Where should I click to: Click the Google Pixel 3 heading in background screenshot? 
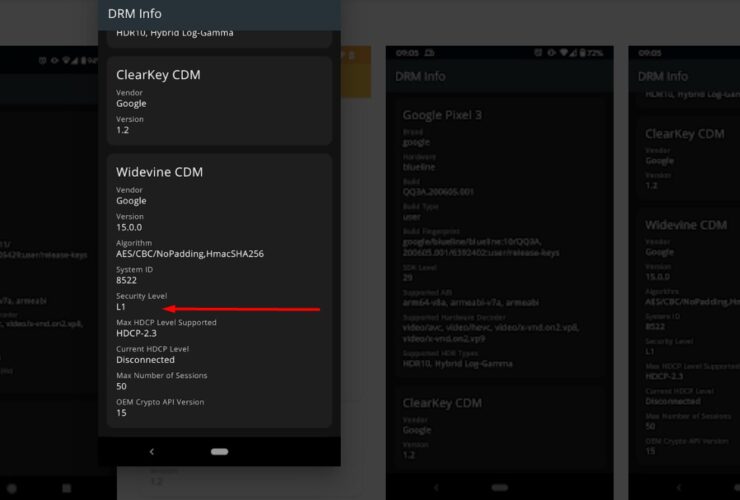pos(442,115)
